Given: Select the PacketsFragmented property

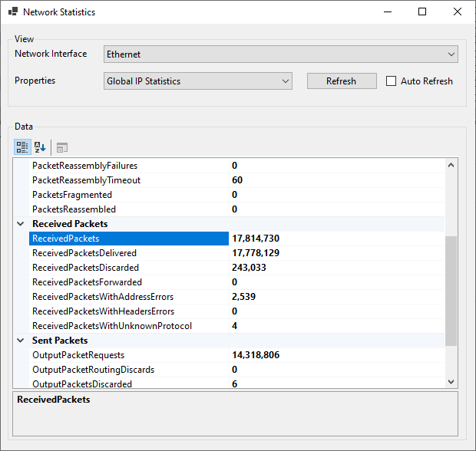Looking at the screenshot, I should tap(236, 195).
